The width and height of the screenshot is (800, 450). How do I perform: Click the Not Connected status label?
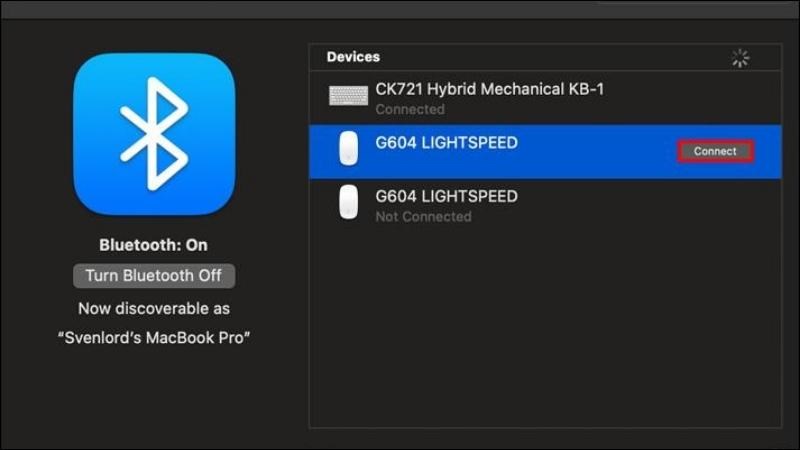pyautogui.click(x=423, y=216)
